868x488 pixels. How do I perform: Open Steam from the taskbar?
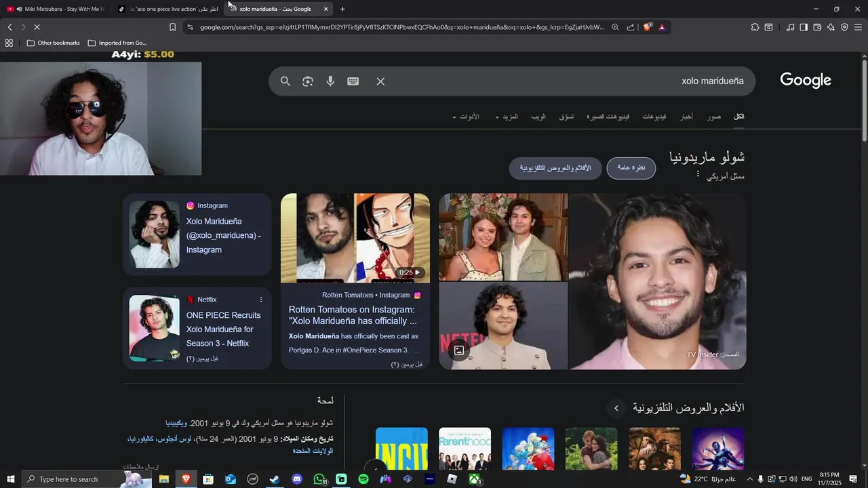coord(274,479)
